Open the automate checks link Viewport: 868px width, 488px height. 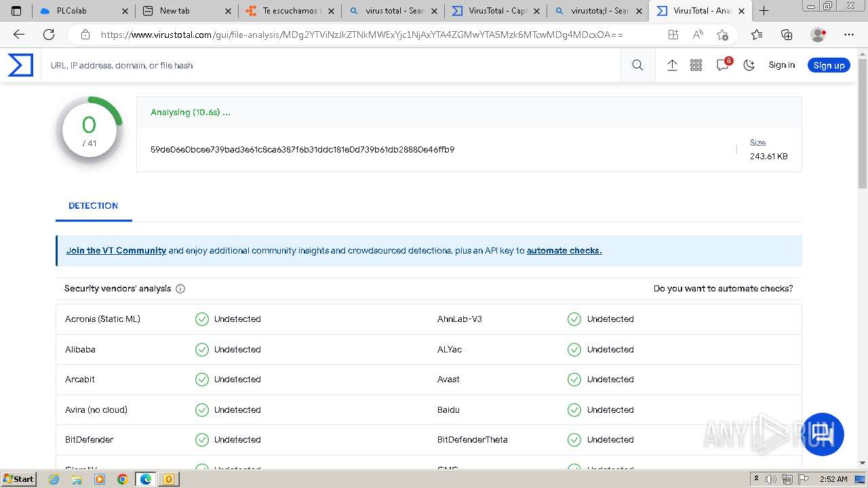pyautogui.click(x=564, y=251)
